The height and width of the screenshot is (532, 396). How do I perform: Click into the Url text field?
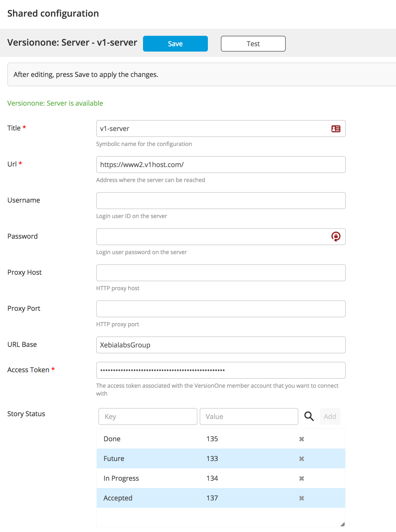tap(221, 165)
